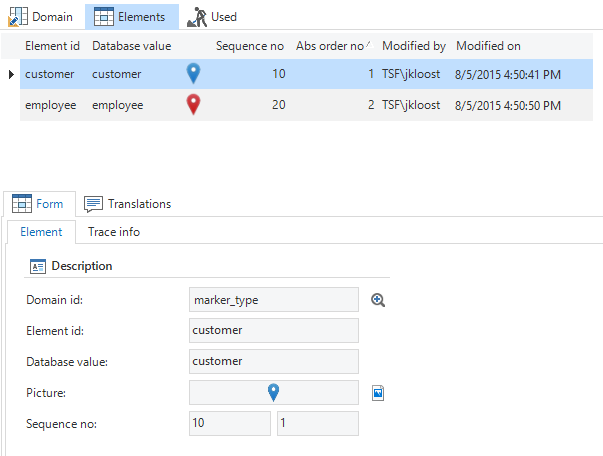603x456 pixels.
Task: Click the blue map marker in customer row
Action: tap(194, 74)
